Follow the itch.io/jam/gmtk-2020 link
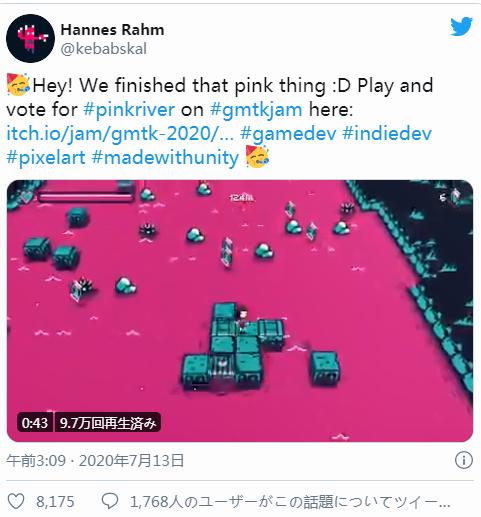The height and width of the screenshot is (517, 481). pyautogui.click(x=120, y=133)
